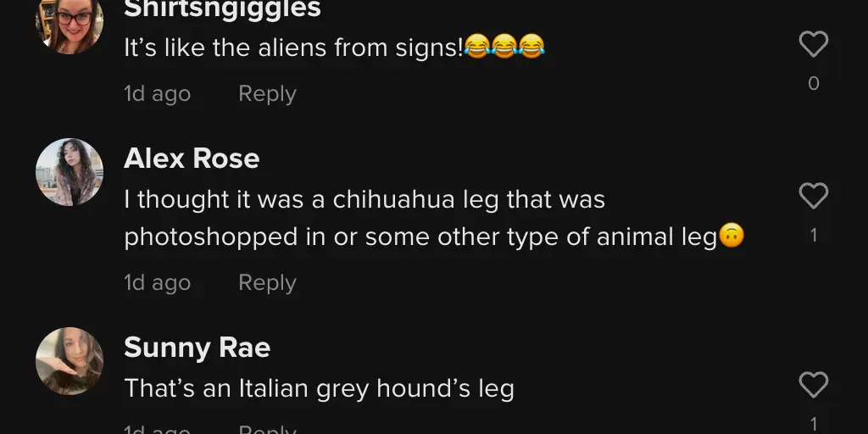Click the upside-down face emoji
This screenshot has width=868, height=434.
tap(732, 236)
